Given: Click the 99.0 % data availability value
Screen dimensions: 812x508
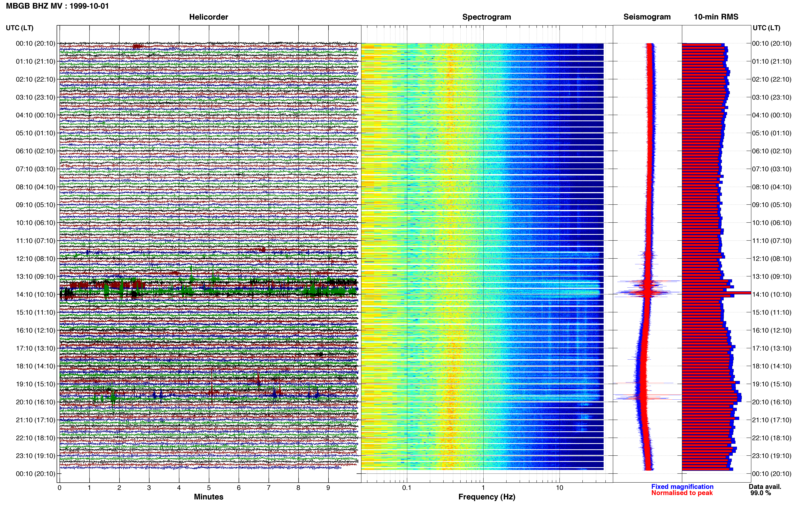Looking at the screenshot, I should pos(761,493).
